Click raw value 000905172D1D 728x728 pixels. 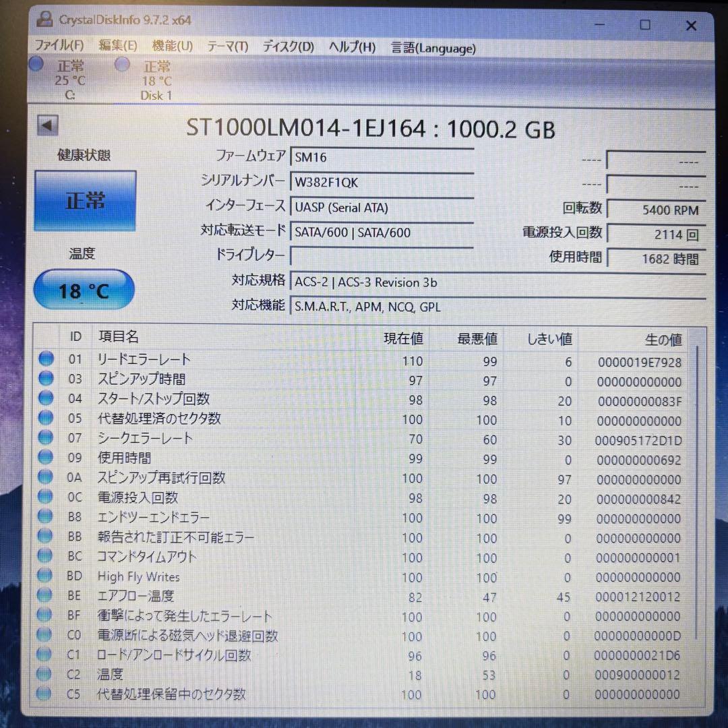pos(638,440)
